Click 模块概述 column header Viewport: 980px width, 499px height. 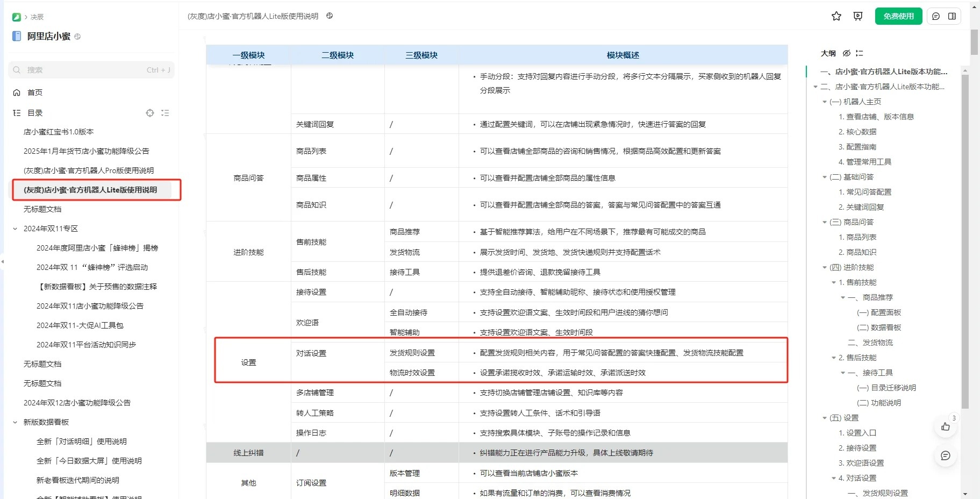click(623, 55)
